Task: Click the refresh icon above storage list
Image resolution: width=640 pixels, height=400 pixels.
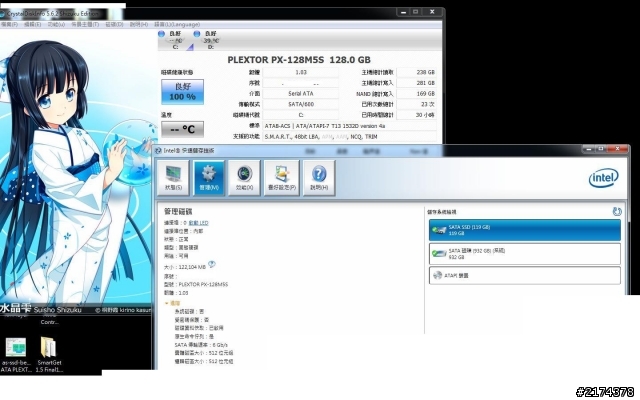Action: 617,211
